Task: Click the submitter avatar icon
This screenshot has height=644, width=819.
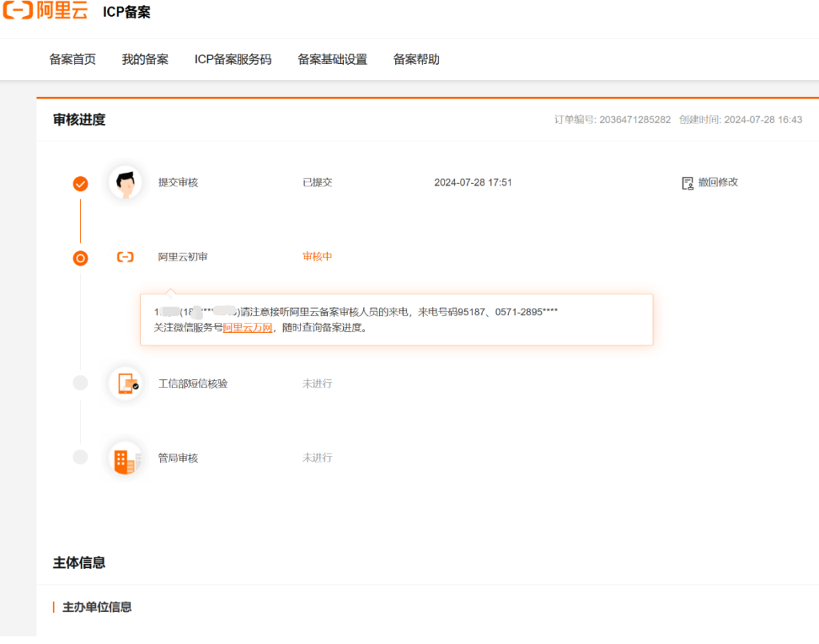Action: (125, 182)
